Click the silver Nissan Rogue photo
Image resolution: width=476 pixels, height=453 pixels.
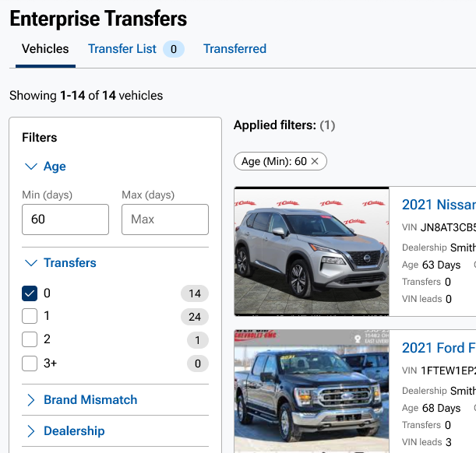312,251
